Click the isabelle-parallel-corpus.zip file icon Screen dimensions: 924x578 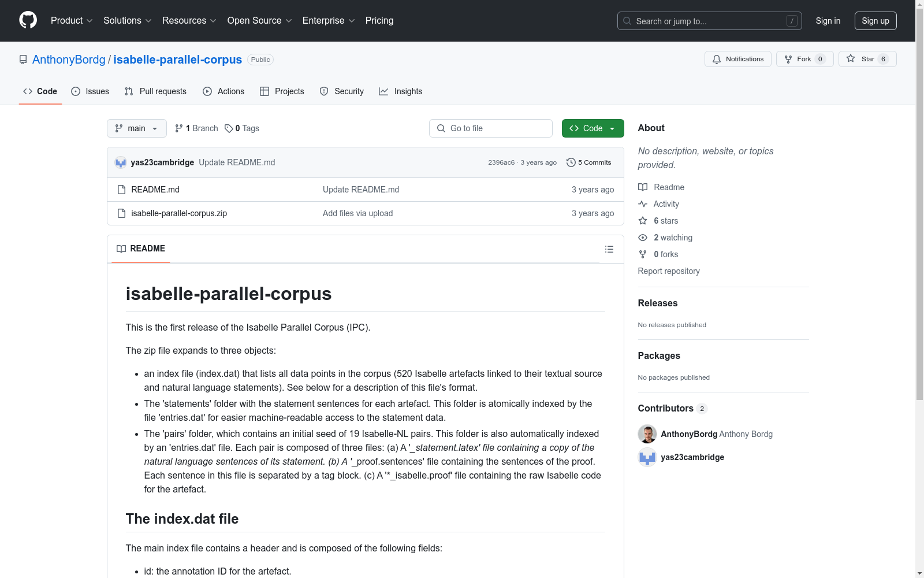click(x=121, y=213)
